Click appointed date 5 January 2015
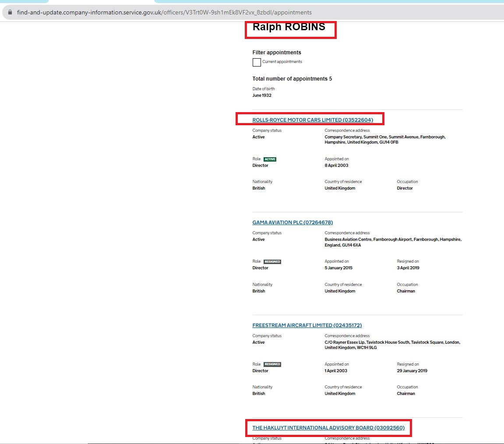Image resolution: width=504 pixels, height=444 pixels. coord(338,268)
